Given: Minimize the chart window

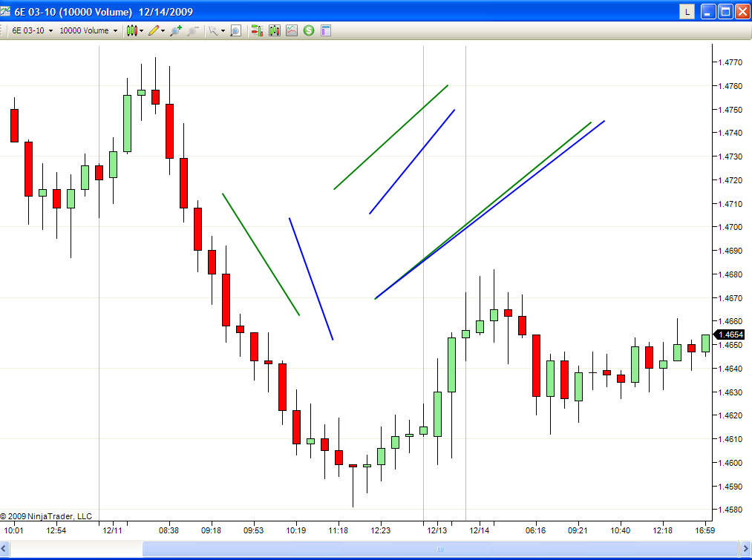Looking at the screenshot, I should (708, 12).
